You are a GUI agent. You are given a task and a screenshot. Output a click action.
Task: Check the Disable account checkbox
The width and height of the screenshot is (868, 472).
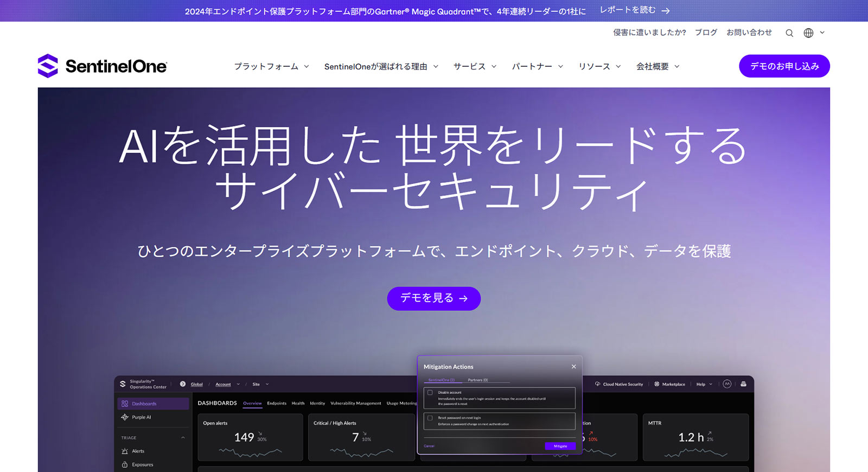click(x=430, y=392)
